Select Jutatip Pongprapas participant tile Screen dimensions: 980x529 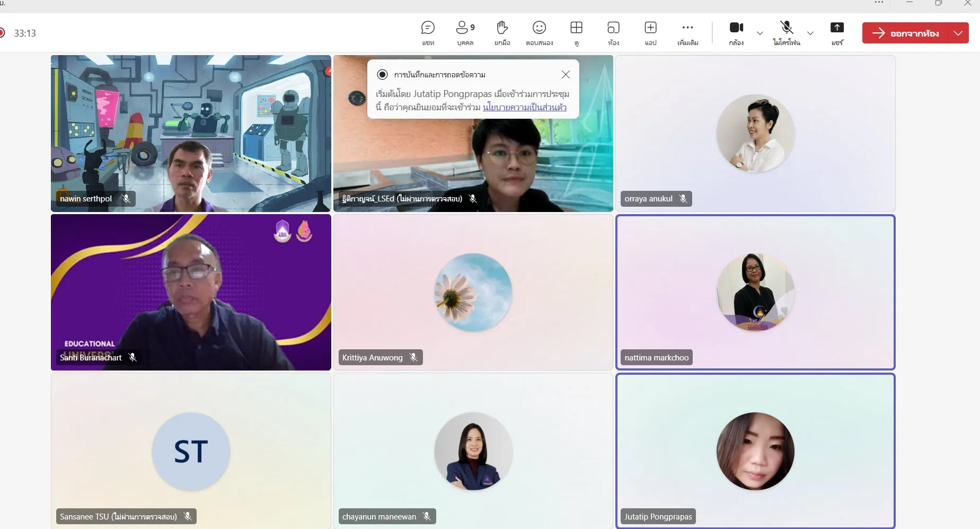(755, 451)
